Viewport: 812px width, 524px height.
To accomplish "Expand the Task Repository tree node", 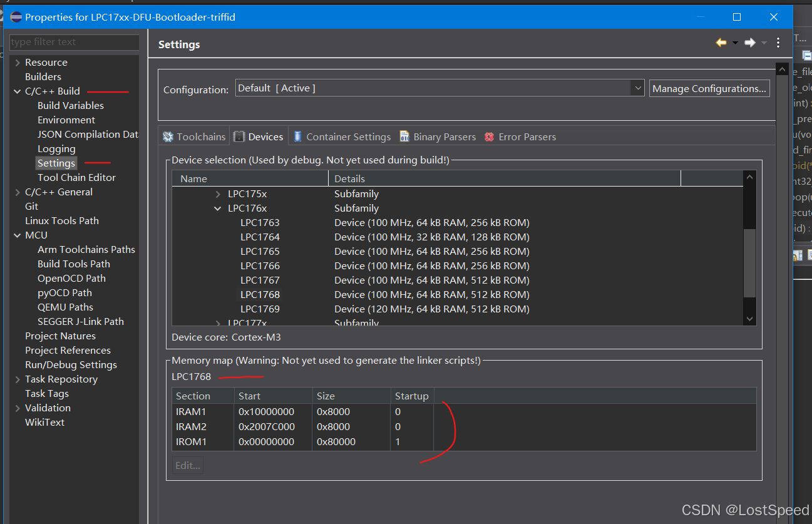I will pos(18,379).
